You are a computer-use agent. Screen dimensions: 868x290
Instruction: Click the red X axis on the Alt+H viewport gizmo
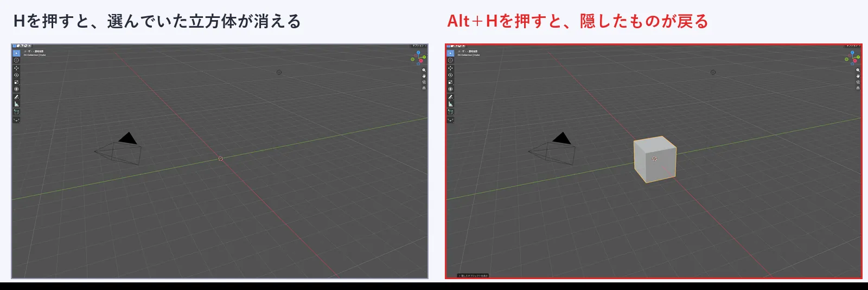[x=855, y=61]
